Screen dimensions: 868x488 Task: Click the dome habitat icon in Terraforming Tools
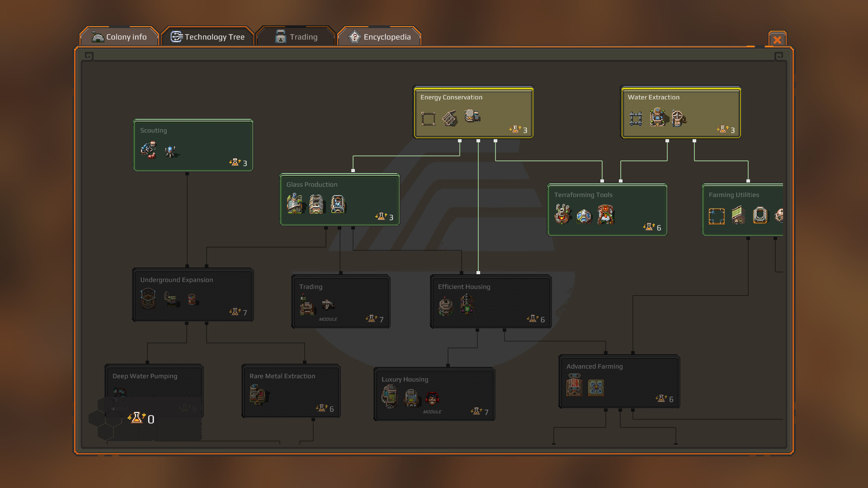(x=584, y=217)
